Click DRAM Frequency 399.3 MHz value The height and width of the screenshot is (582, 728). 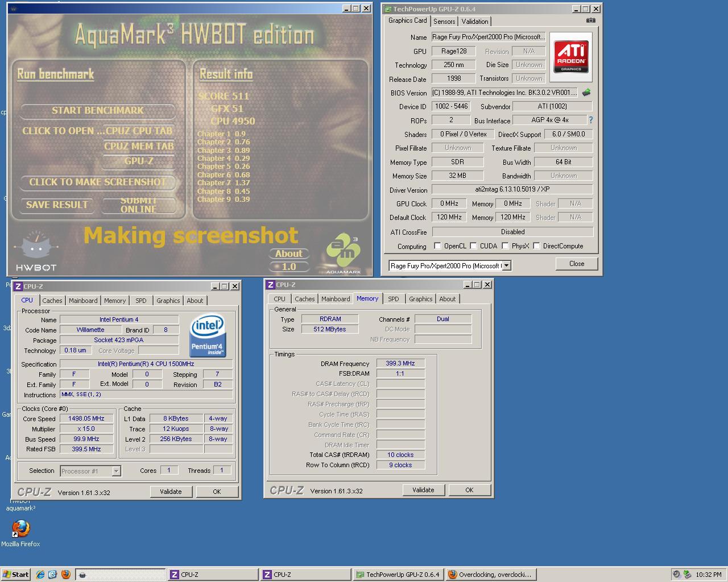click(x=400, y=363)
